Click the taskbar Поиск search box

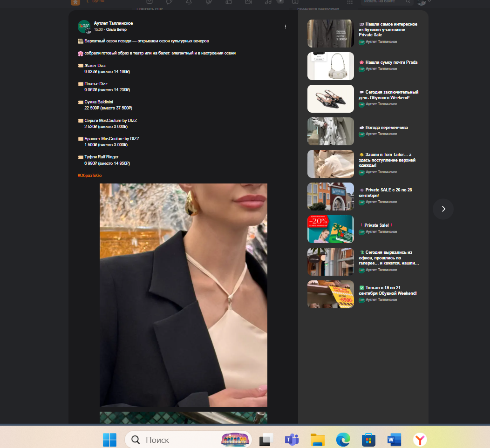point(188,440)
